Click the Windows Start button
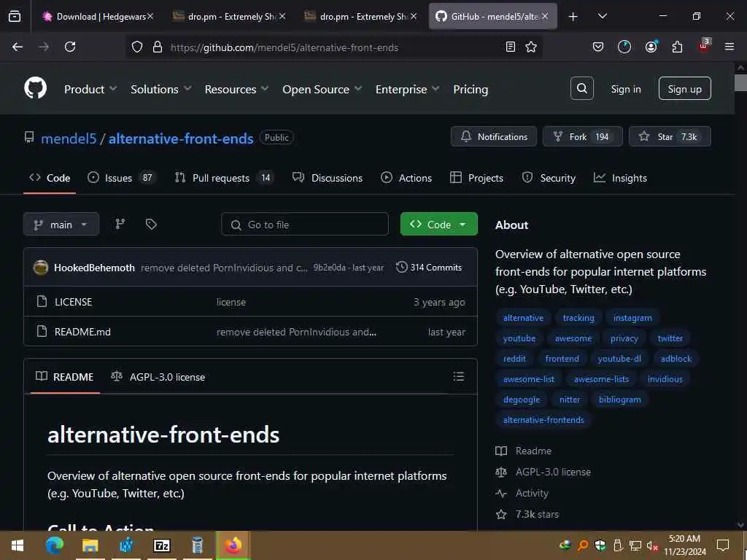Viewport: 747px width, 560px height. 18,545
